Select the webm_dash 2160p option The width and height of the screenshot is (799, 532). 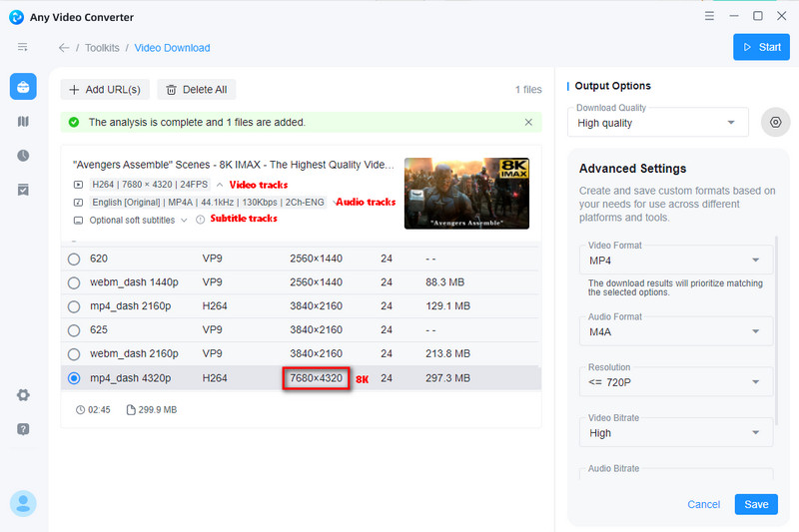(74, 353)
